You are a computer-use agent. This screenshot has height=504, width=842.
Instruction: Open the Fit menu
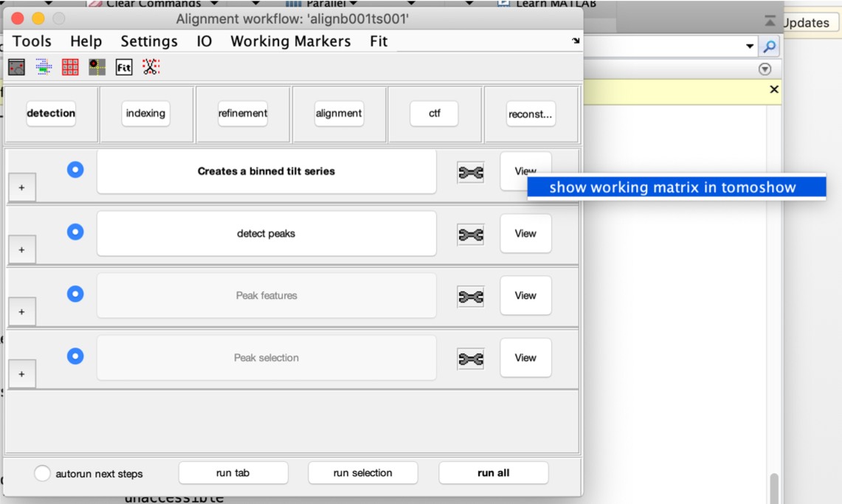pos(379,41)
